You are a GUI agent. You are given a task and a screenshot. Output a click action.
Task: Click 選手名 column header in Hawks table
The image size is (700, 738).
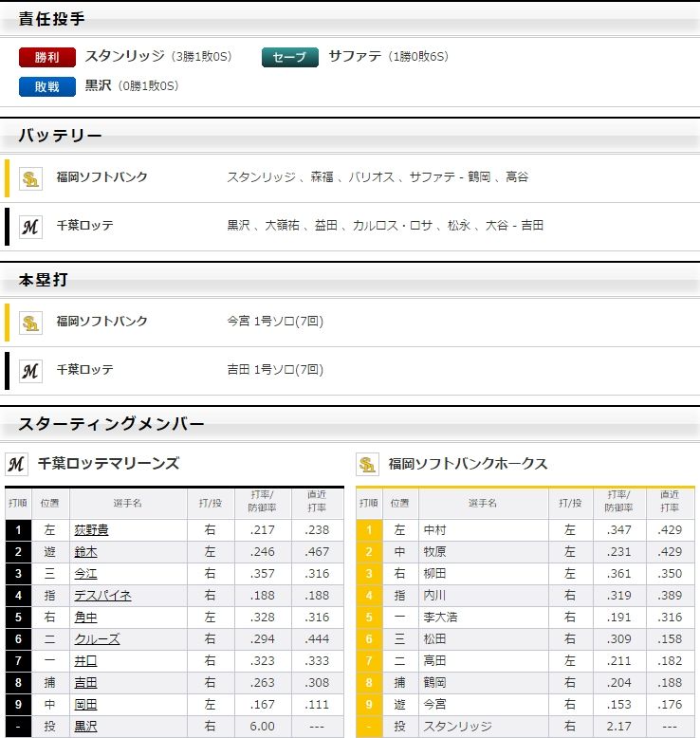pos(483,503)
